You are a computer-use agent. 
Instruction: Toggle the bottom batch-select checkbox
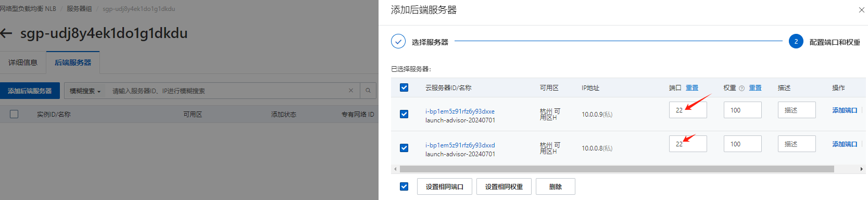point(404,186)
